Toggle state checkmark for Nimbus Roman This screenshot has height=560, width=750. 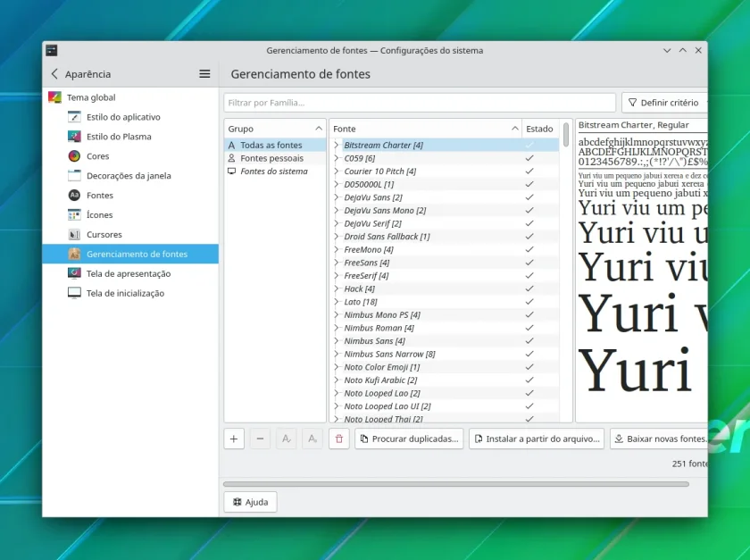click(529, 328)
